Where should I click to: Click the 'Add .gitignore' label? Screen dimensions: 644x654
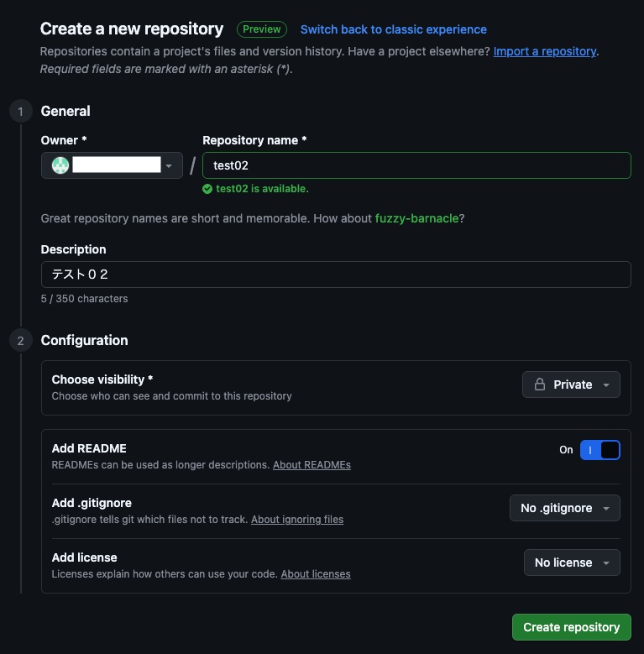[92, 503]
